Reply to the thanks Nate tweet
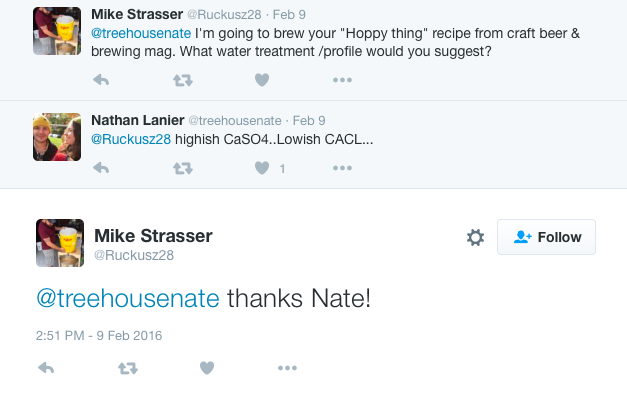Image resolution: width=627 pixels, height=395 pixels. pos(46,368)
